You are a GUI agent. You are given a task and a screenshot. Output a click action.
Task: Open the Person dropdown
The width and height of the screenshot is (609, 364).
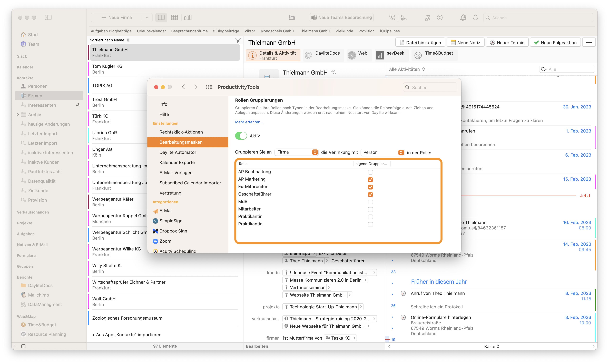[x=382, y=152]
